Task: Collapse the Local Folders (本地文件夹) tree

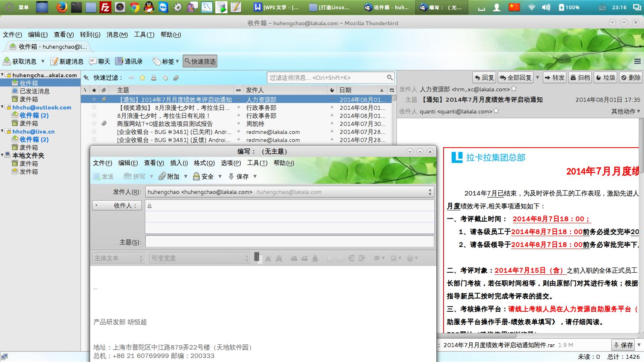Action: click(2, 155)
